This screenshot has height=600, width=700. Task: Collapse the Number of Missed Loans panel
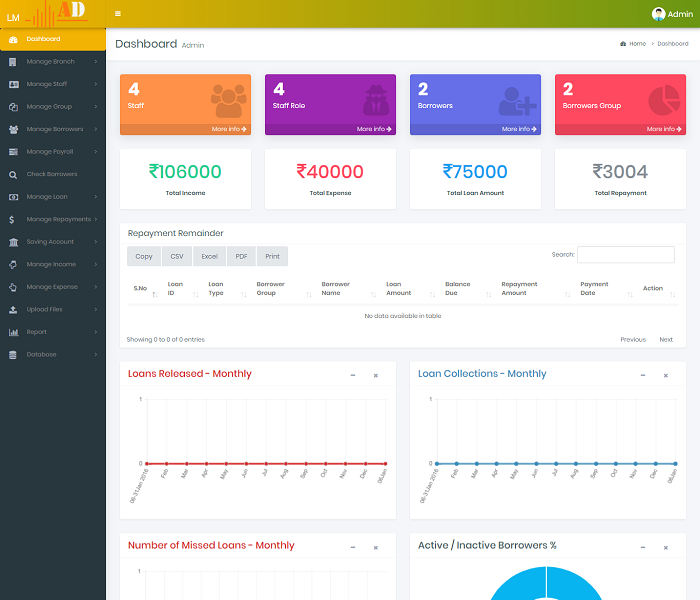353,547
